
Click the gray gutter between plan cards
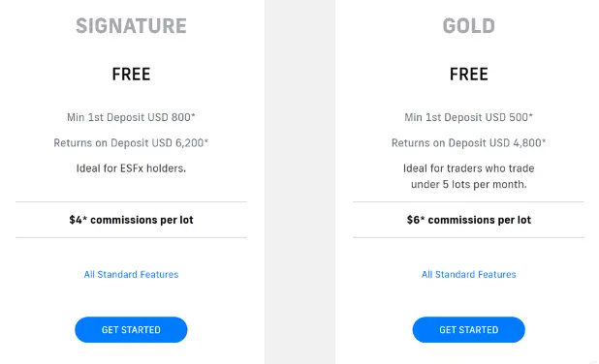tap(299, 182)
